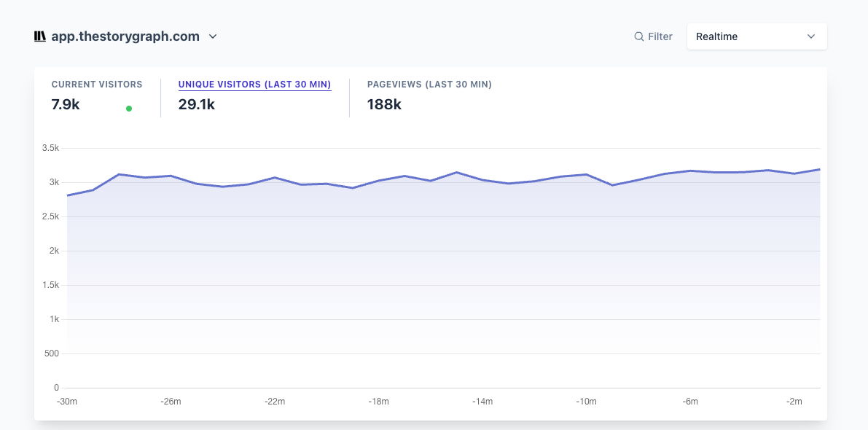Click the -26m x-axis label
This screenshot has height=430, width=868.
pos(171,402)
